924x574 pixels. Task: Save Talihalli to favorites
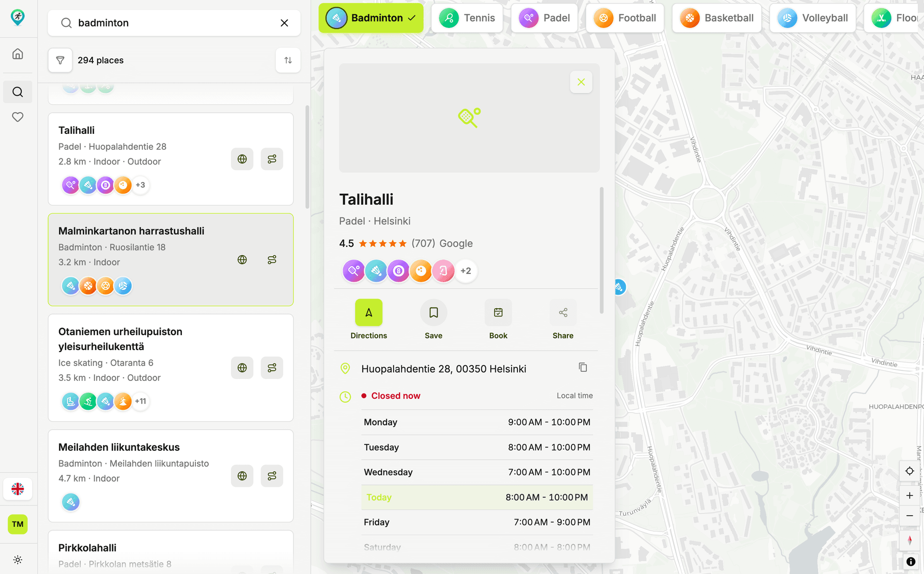point(434,320)
